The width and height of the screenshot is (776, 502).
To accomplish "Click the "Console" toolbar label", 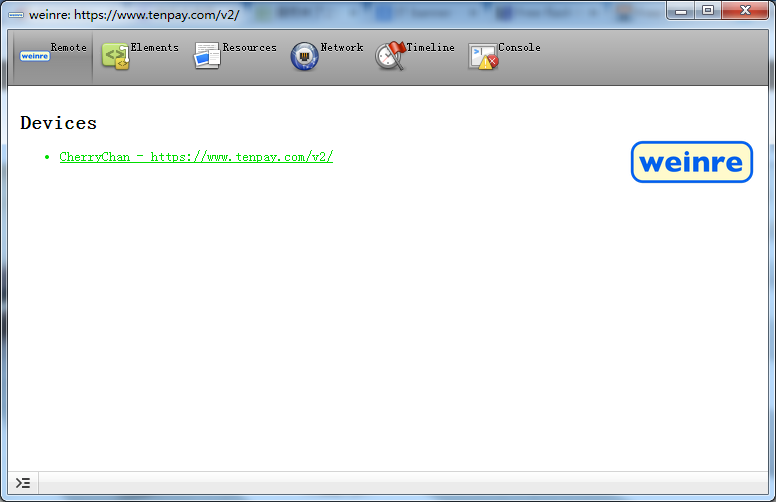I will pos(519,47).
